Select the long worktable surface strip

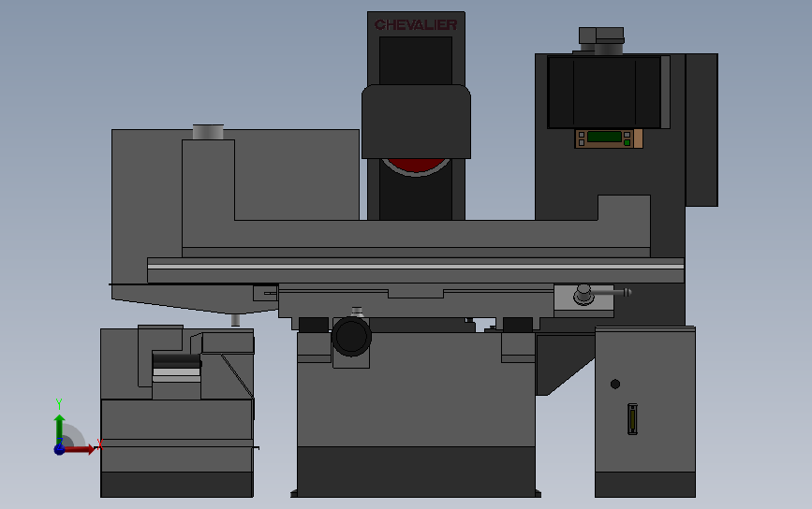coord(415,267)
